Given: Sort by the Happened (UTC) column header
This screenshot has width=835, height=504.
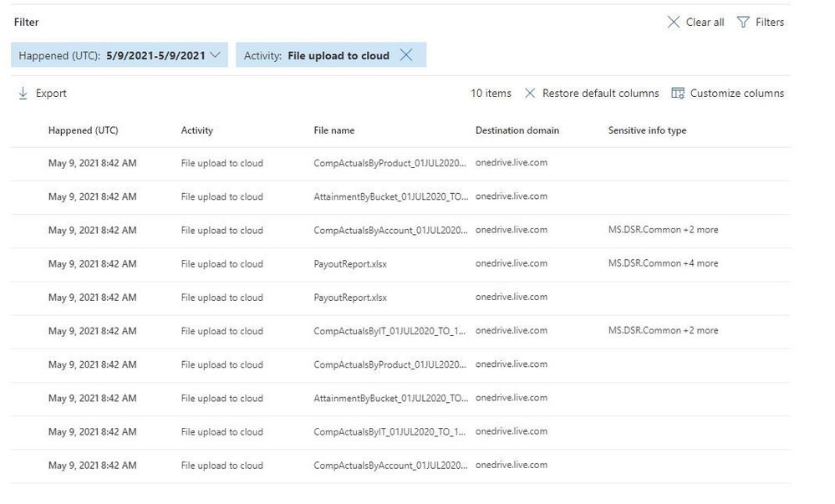Looking at the screenshot, I should click(84, 130).
